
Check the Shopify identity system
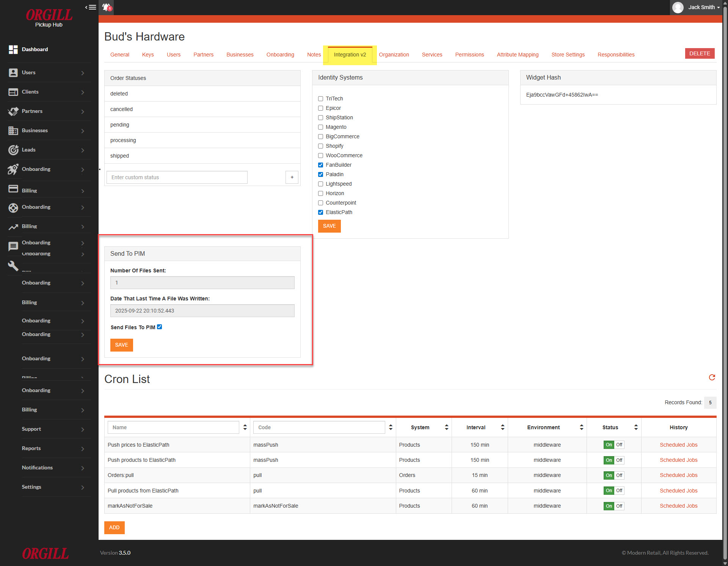[321, 146]
